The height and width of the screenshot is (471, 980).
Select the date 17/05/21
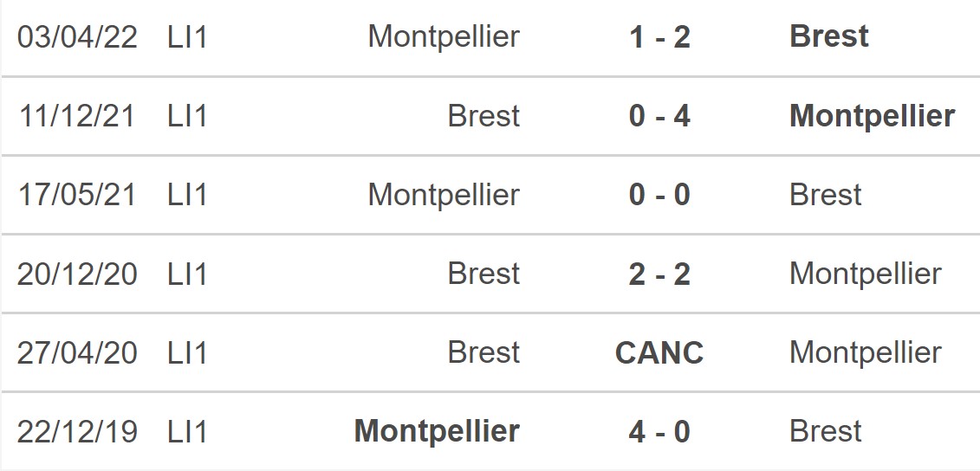(x=77, y=195)
